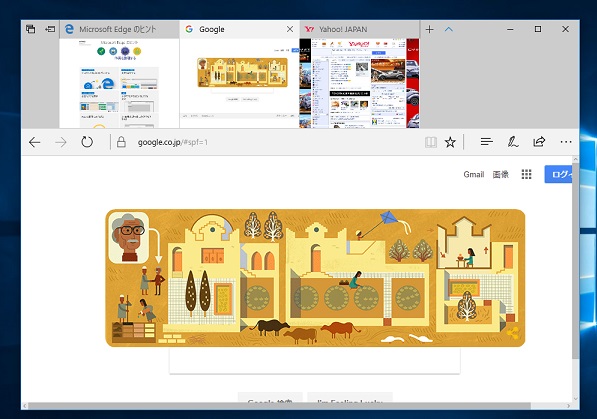Click the scroll down arrow
597x419 pixels.
[x=575, y=399]
